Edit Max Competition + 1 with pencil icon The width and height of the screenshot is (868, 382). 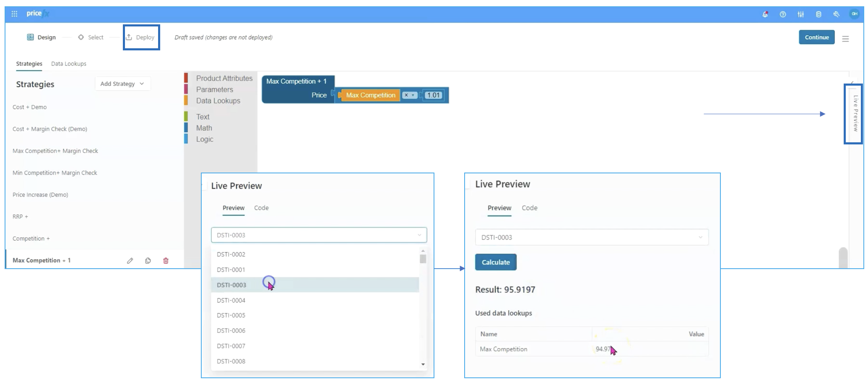130,261
